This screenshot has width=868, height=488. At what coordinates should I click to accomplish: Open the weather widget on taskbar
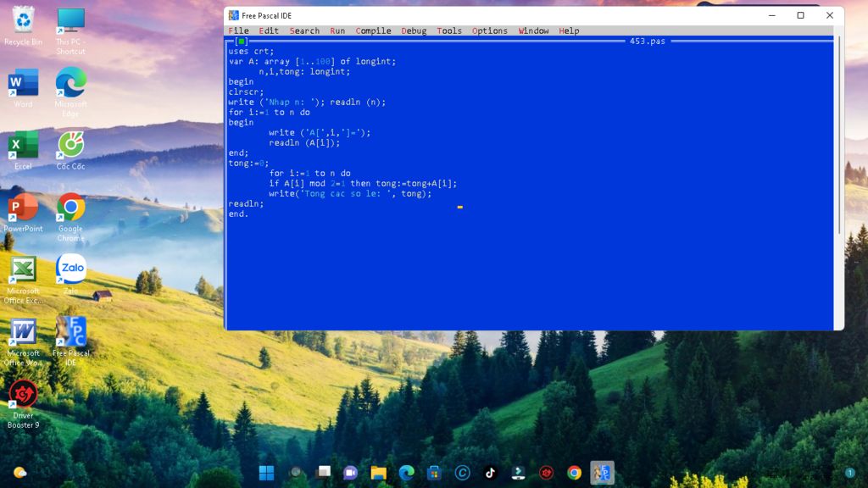[20, 473]
